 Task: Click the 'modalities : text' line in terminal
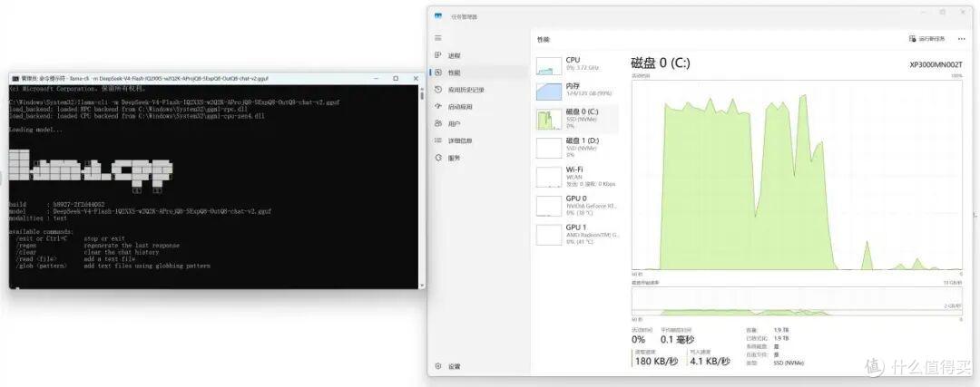click(38, 218)
